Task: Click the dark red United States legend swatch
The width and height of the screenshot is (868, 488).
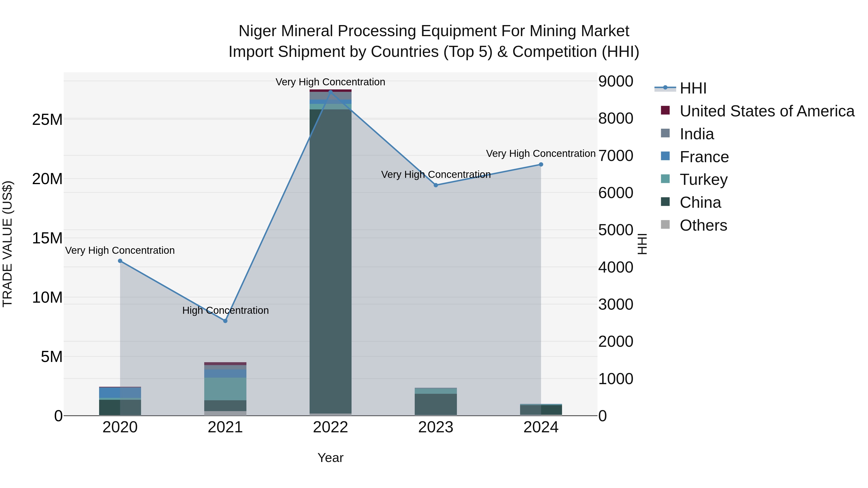Action: click(x=665, y=110)
